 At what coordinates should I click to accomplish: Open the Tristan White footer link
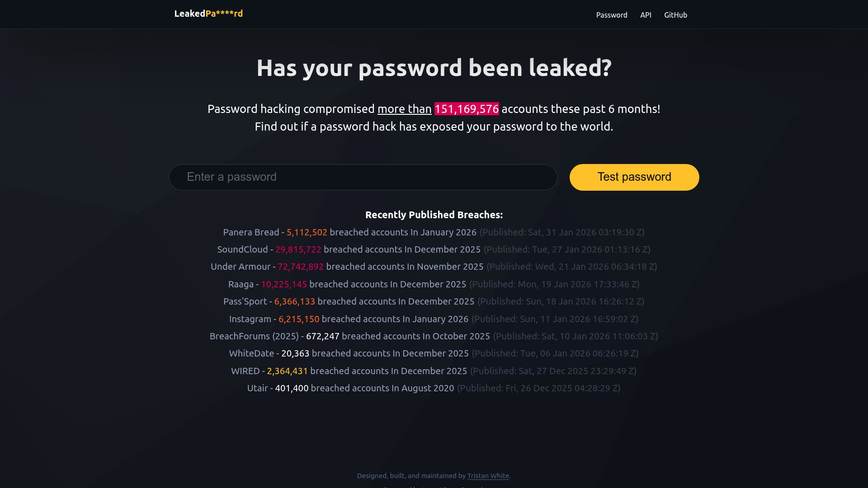[x=488, y=475]
